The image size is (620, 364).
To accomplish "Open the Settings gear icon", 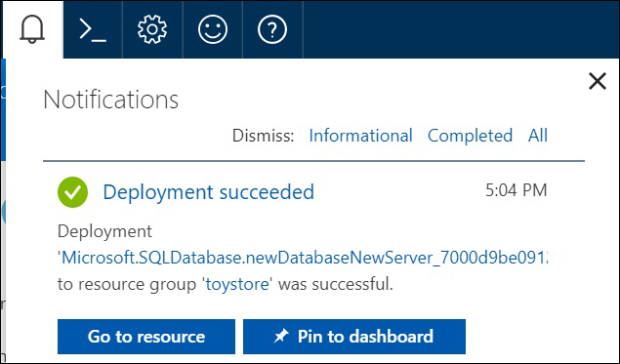I will click(x=152, y=29).
